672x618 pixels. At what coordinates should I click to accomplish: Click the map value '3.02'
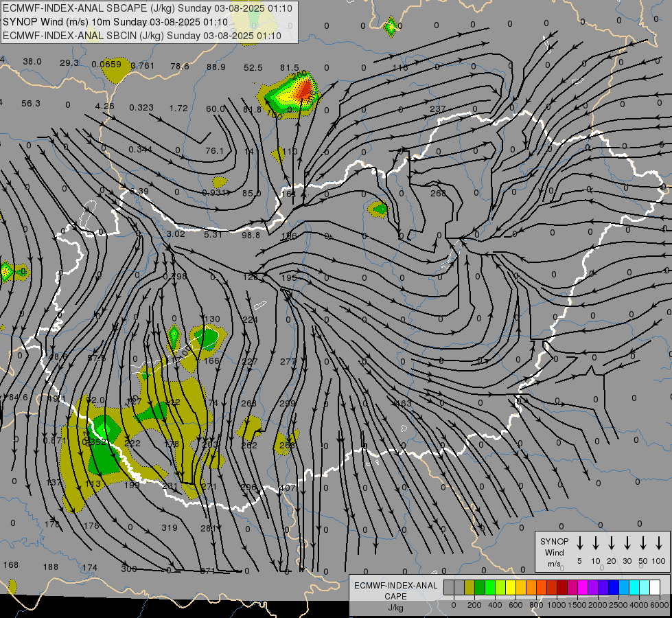tap(176, 233)
